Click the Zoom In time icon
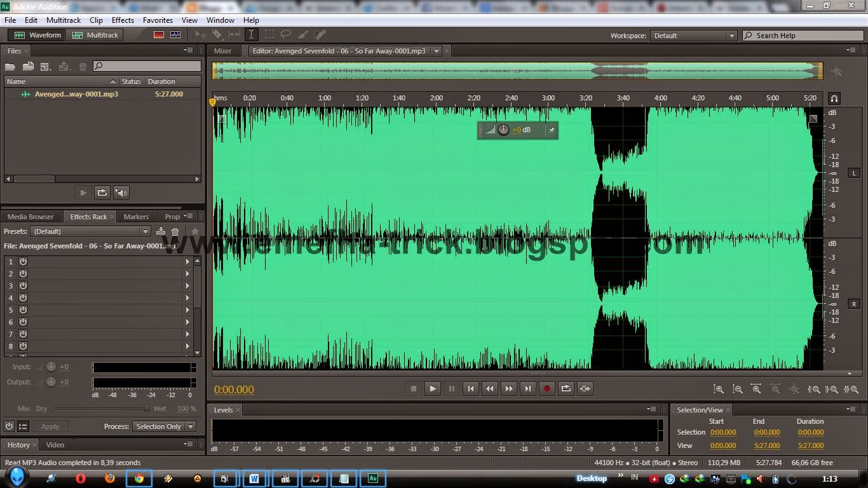This screenshot has width=868, height=488. tap(756, 389)
